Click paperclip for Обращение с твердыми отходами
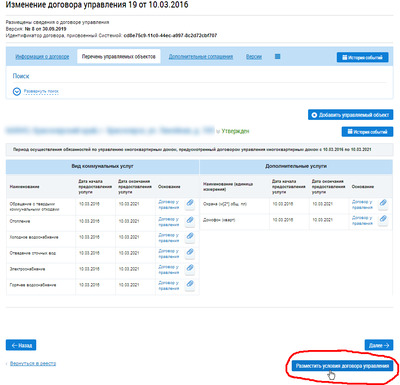This screenshot has width=400, height=385. 190,203
